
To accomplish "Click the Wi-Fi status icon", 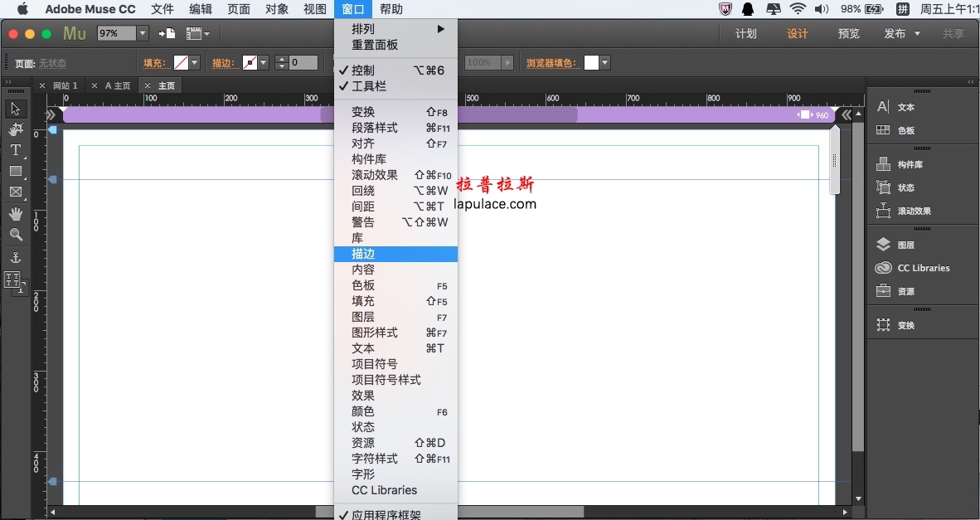I will (798, 9).
